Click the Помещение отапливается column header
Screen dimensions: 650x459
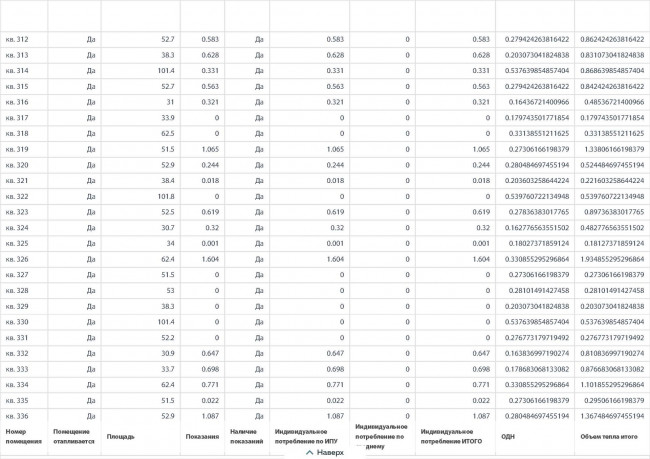(74, 437)
